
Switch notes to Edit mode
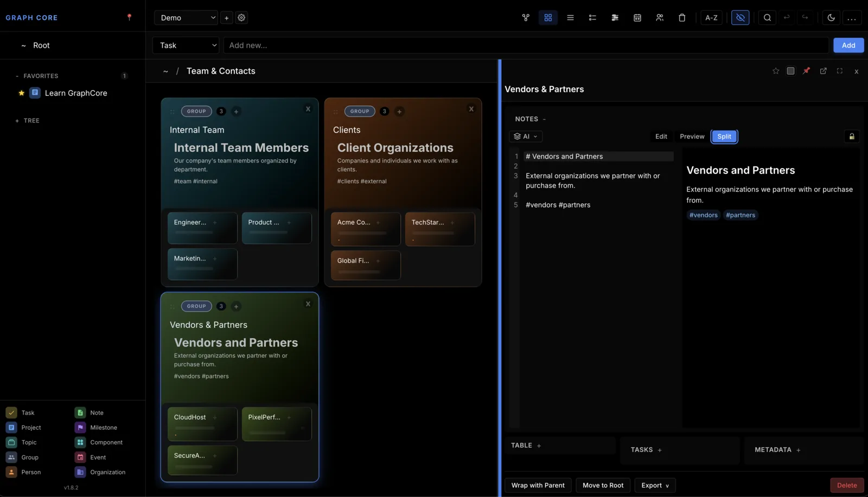click(661, 137)
